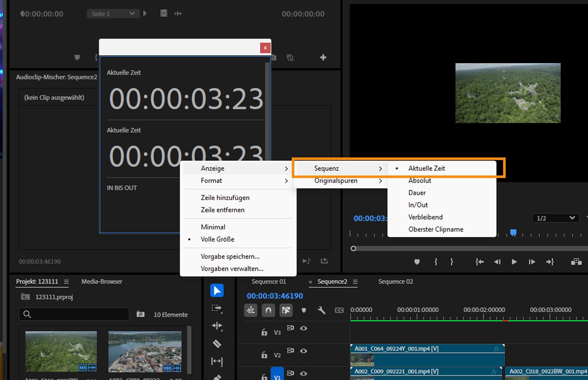Select the Razor tool
The image size is (588, 380).
[x=217, y=343]
